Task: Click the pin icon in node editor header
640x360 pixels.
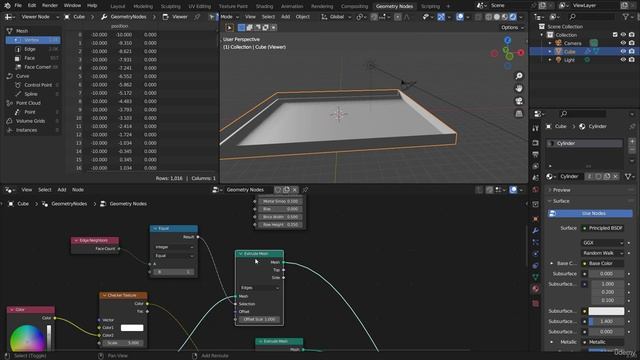Action: [305, 190]
